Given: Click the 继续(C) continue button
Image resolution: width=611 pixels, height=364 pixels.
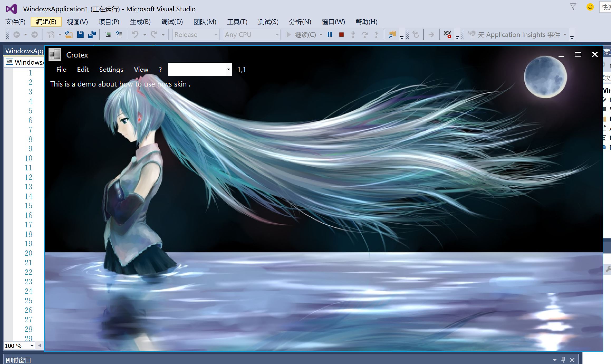Looking at the screenshot, I should 301,35.
